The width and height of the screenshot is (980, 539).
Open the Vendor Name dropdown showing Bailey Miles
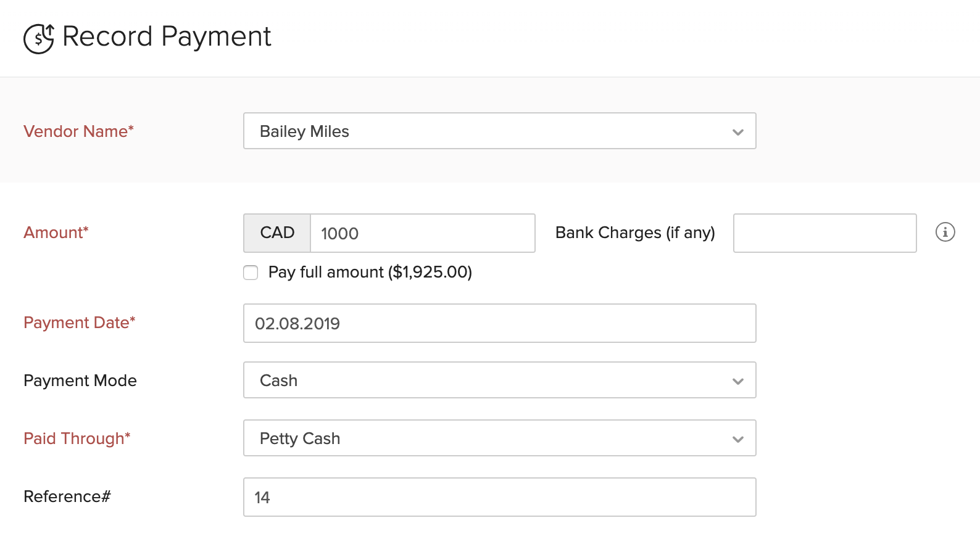pyautogui.click(x=499, y=131)
